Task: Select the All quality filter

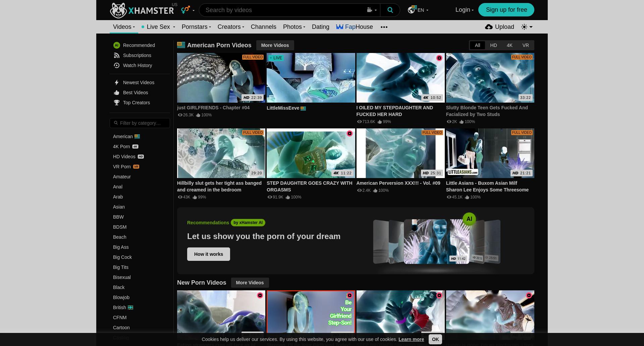Action: coord(477,45)
